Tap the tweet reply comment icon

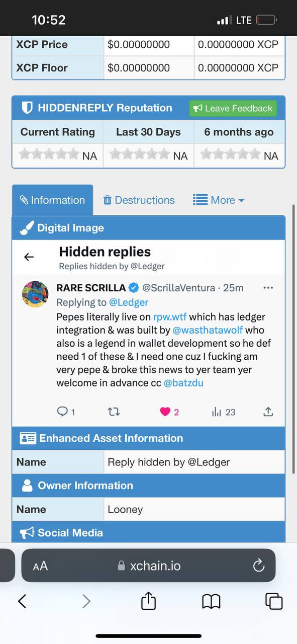point(62,412)
